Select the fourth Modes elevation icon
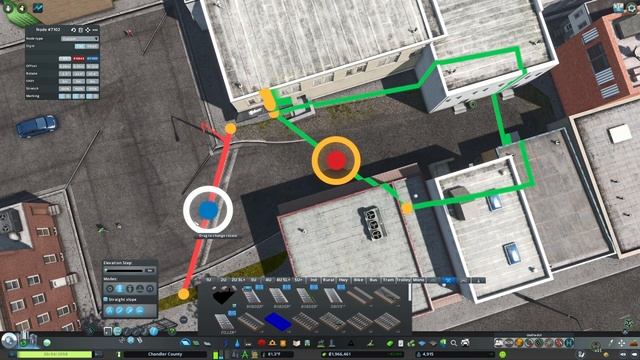 (140, 289)
